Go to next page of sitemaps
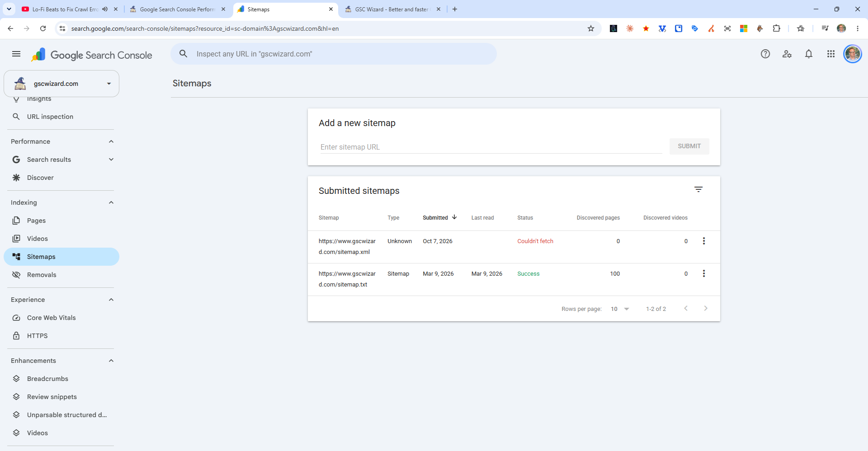This screenshot has height=451, width=868. [x=706, y=309]
